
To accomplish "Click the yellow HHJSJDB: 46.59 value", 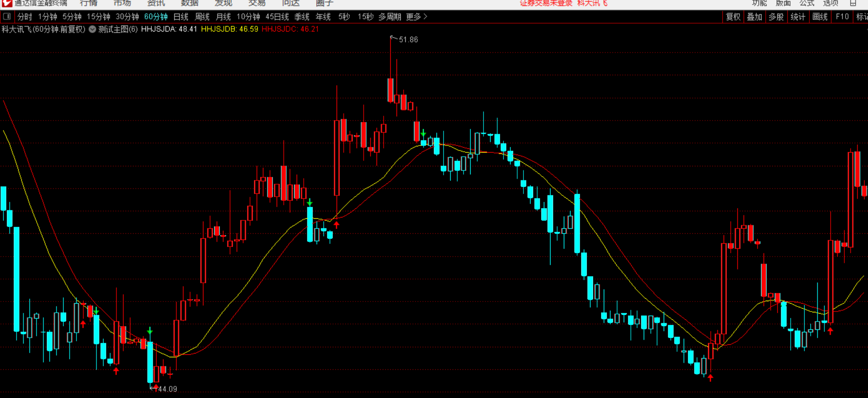I will 230,29.
